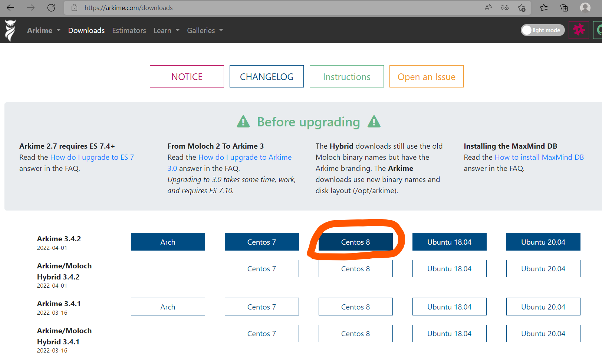Download Arkime 3.4.1 for Centos 7
Screen dimensions: 602x364
tap(262, 307)
